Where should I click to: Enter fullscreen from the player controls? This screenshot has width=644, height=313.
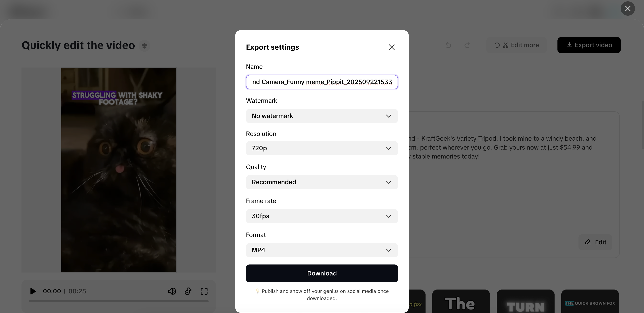pos(204,291)
